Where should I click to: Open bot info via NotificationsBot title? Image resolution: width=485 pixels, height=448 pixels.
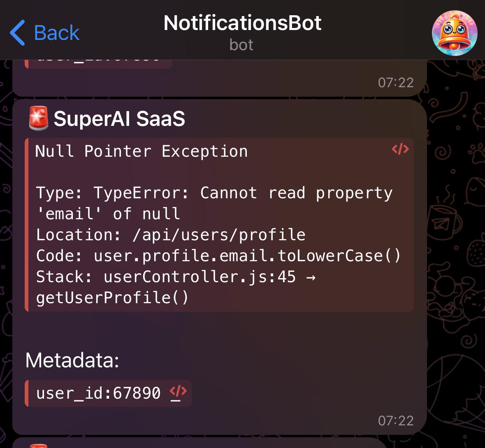coord(242,23)
